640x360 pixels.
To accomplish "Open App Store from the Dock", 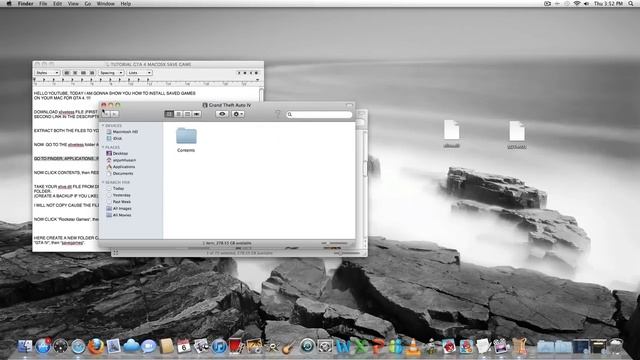I will point(43,346).
